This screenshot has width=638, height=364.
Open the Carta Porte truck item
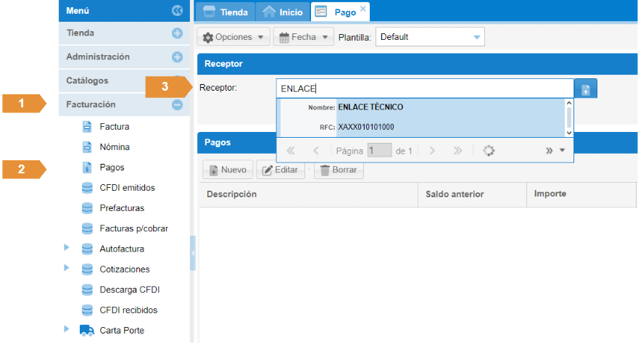tap(121, 331)
